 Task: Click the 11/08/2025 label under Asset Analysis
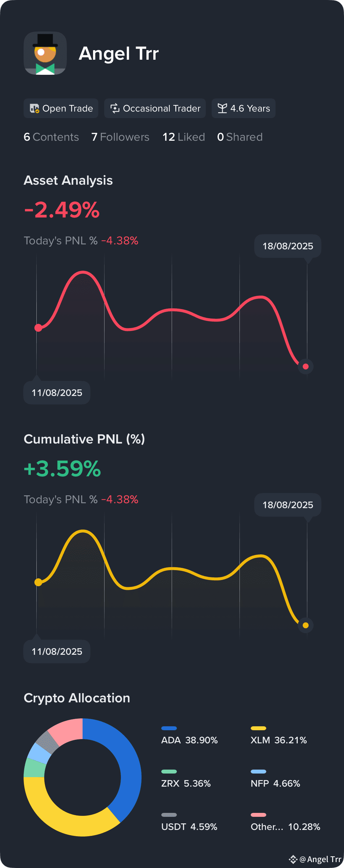57,393
